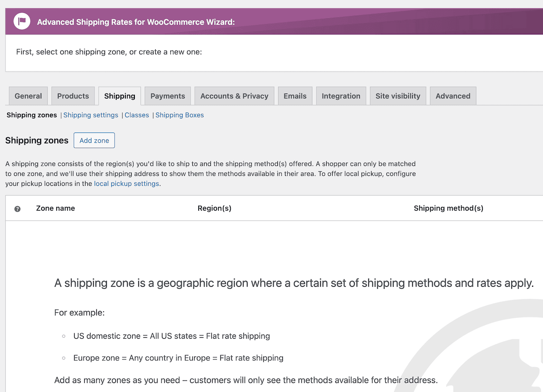Click the 'Add as many zones as you need' text
543x392 pixels.
246,380
